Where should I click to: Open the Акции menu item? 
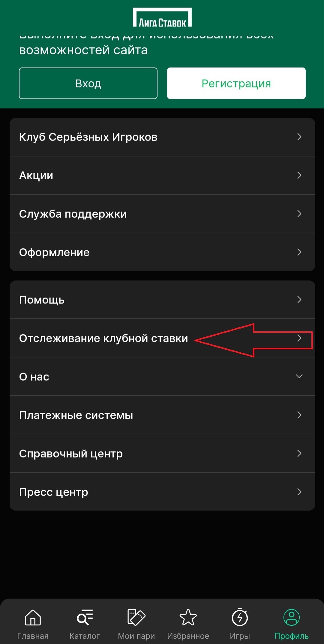pos(162,175)
